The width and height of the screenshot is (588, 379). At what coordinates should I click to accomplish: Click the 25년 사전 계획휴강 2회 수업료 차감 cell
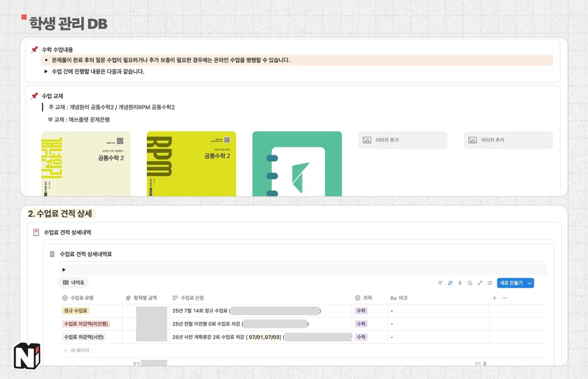pyautogui.click(x=260, y=337)
